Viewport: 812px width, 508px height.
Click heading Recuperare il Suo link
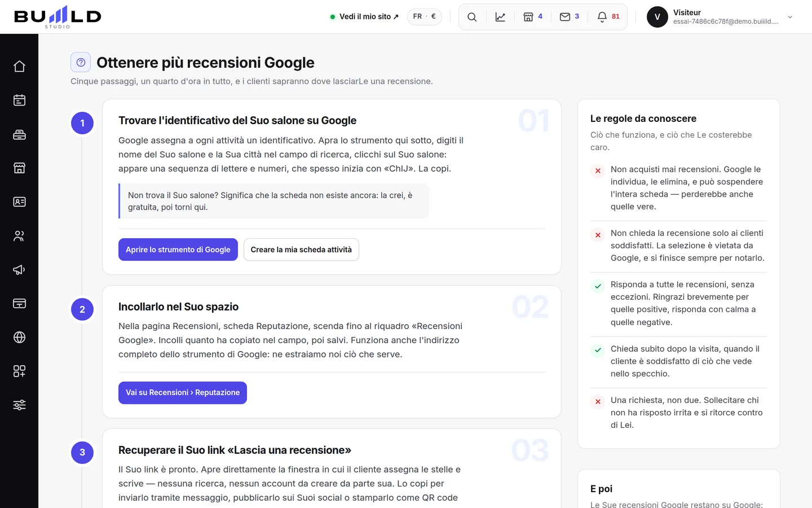pos(235,450)
